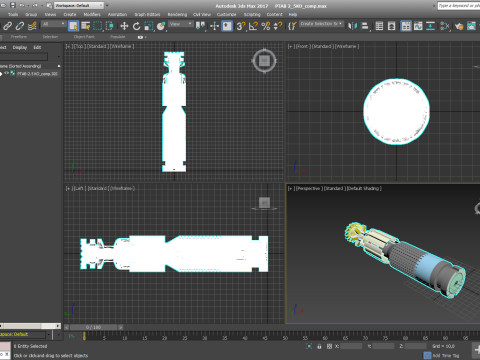Open the Scripting menu

pyautogui.click(x=252, y=15)
